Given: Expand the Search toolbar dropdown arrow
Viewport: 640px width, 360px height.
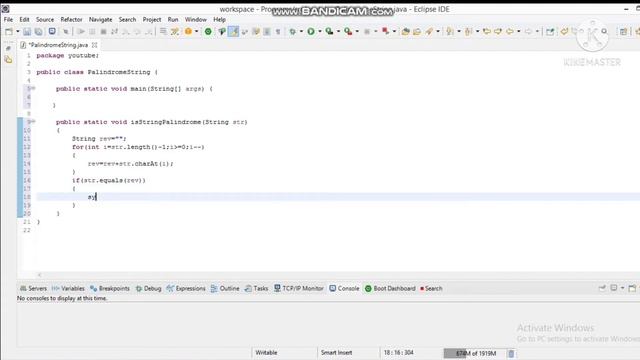Looking at the screenshot, I should 438,31.
